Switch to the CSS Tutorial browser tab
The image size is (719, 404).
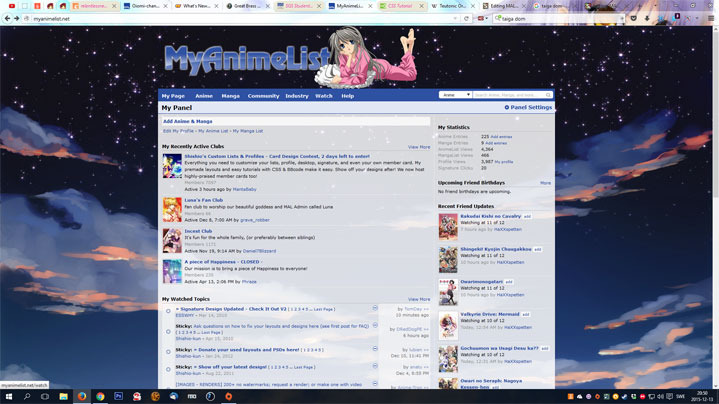tap(401, 6)
